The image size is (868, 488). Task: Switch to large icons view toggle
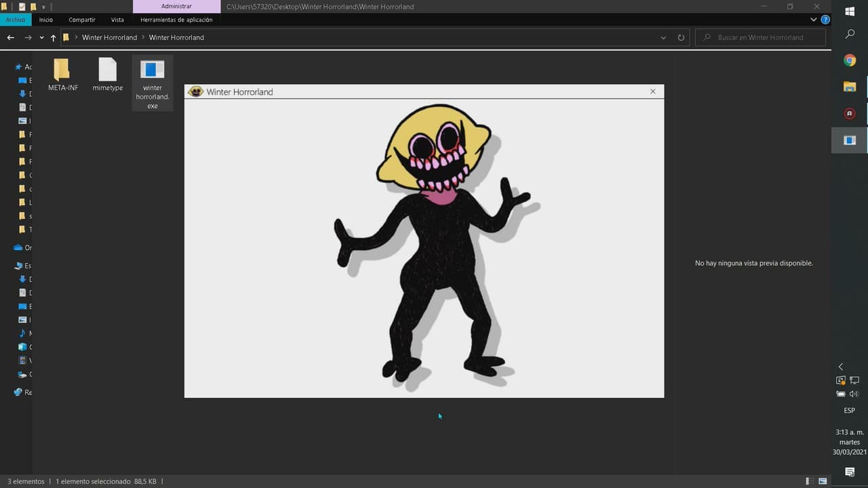coord(823,481)
